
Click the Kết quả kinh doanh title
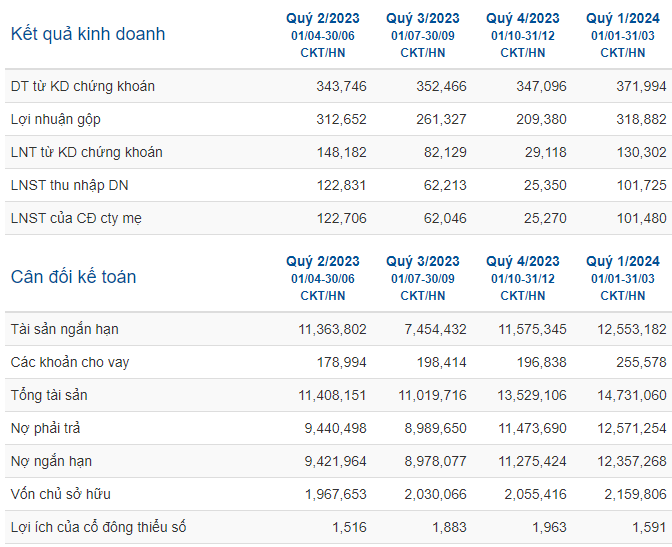pyautogui.click(x=88, y=34)
